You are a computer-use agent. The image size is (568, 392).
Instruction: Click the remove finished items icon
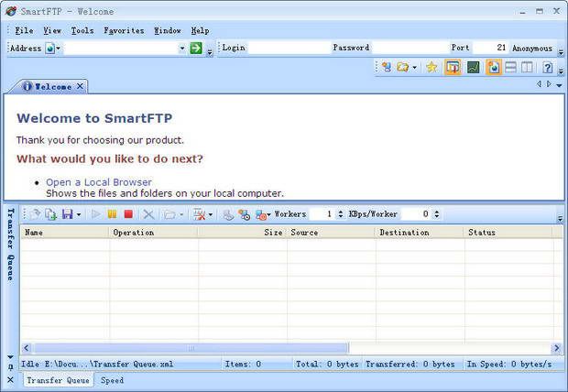pyautogui.click(x=199, y=214)
